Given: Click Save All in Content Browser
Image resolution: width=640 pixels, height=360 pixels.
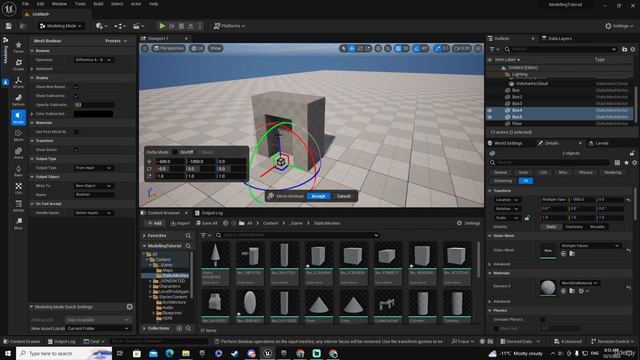Looking at the screenshot, I should 207,223.
